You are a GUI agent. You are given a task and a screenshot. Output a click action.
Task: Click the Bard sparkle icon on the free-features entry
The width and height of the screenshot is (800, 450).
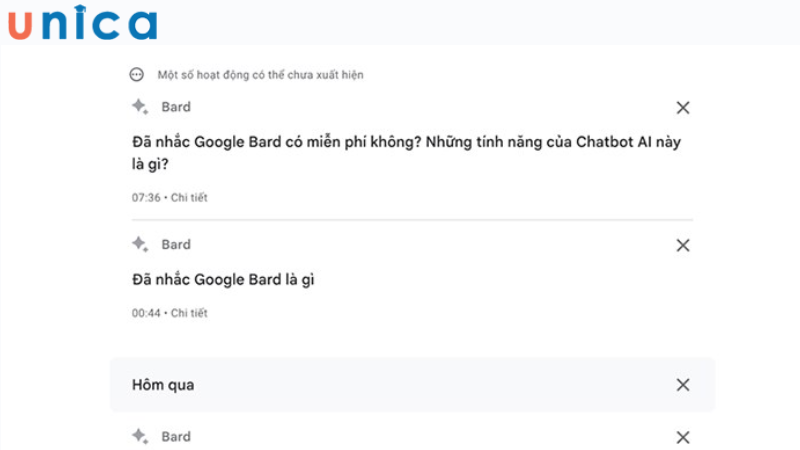click(139, 107)
